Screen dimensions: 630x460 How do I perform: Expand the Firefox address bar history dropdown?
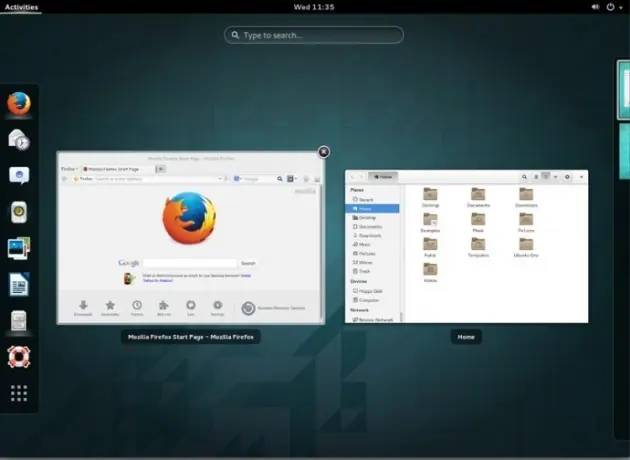point(220,179)
